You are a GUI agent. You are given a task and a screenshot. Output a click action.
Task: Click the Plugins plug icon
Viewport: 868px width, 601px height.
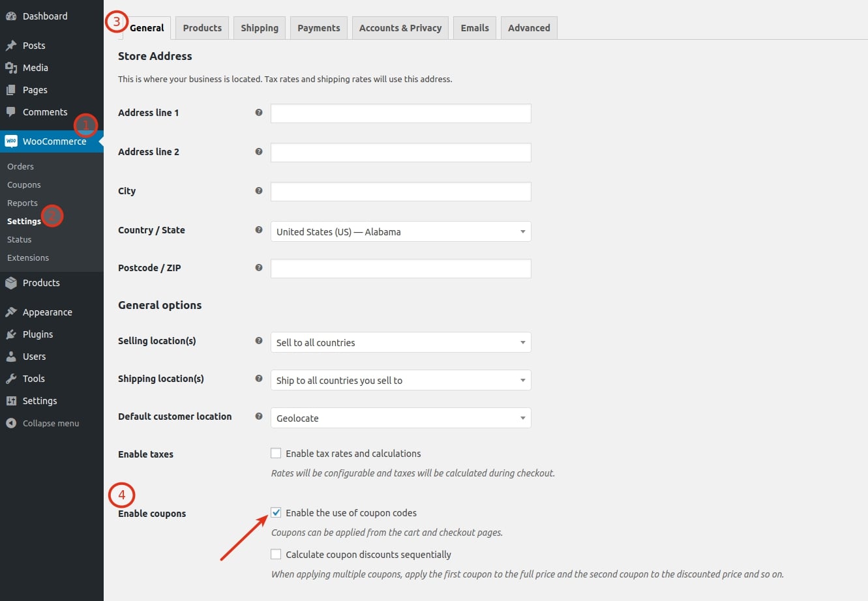point(11,334)
